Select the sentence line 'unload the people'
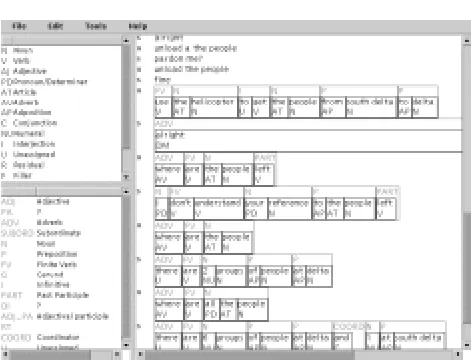This screenshot has height=360, width=472. (x=192, y=69)
